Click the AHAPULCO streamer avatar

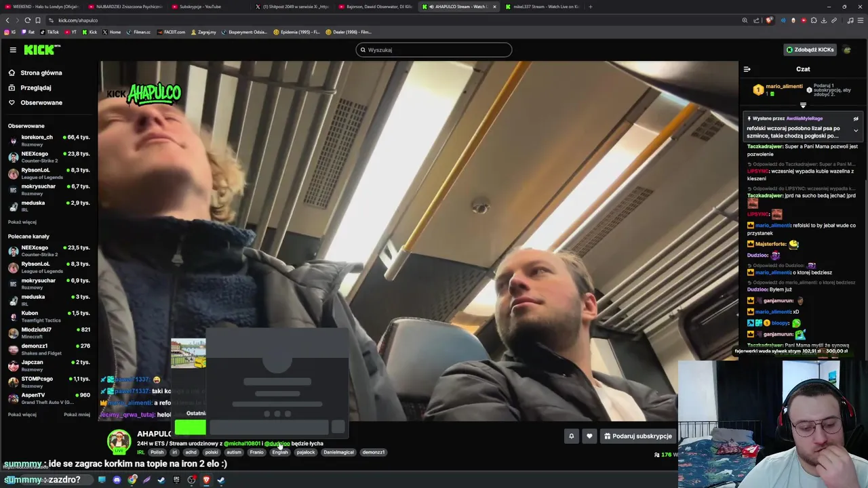119,441
